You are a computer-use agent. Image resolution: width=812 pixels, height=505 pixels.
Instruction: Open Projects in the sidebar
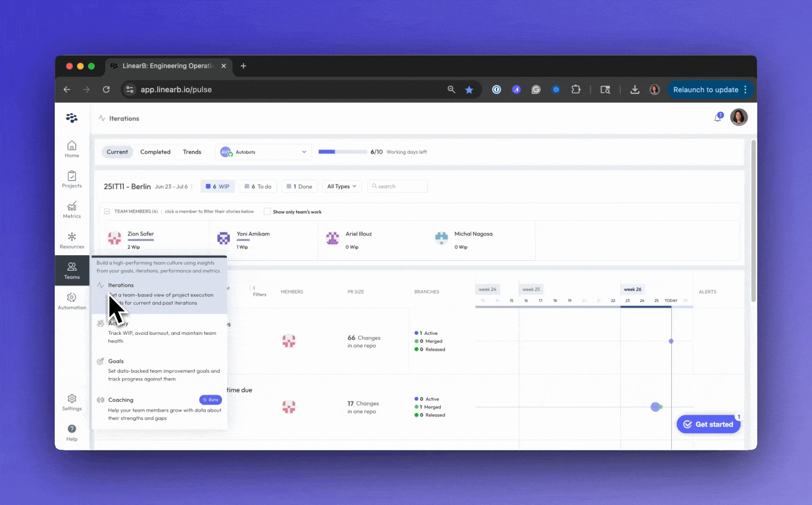coord(72,180)
